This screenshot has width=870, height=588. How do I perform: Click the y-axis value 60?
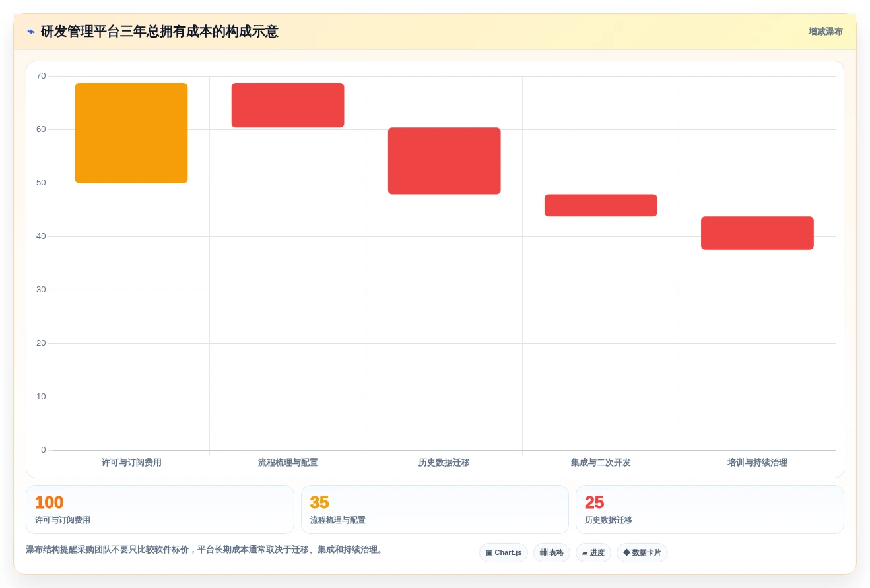click(x=41, y=129)
